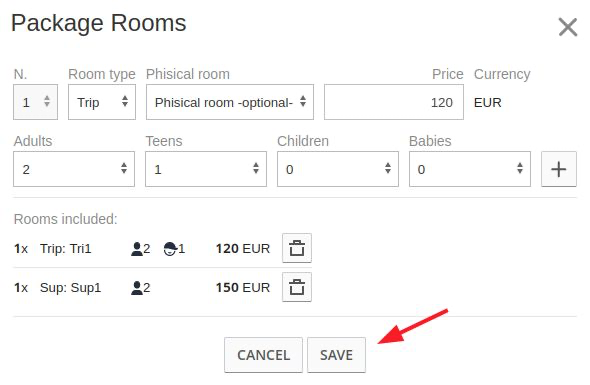The height and width of the screenshot is (385, 590).
Task: Click the adults icon in Tri1 row
Action: point(136,249)
